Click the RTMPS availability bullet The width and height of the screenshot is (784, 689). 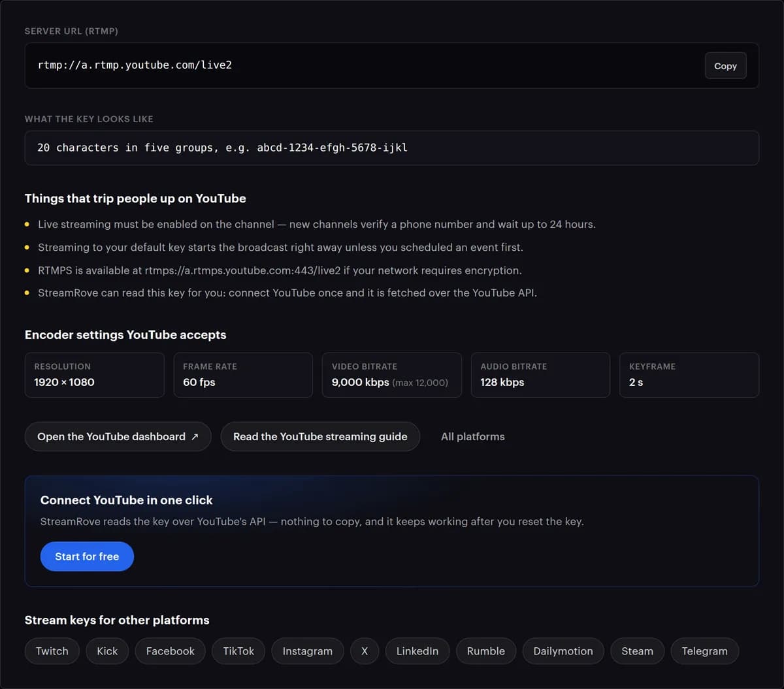280,270
